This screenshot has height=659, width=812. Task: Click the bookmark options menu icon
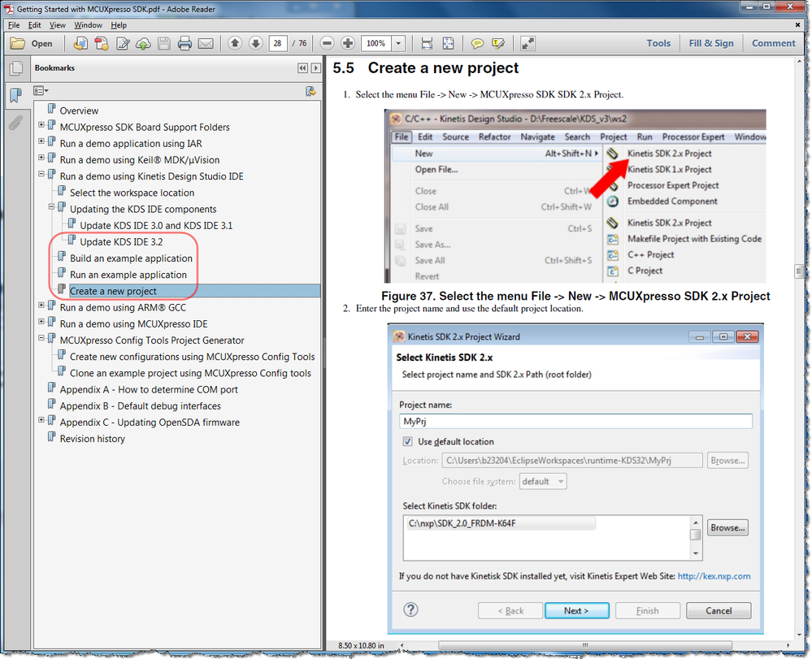tap(41, 91)
